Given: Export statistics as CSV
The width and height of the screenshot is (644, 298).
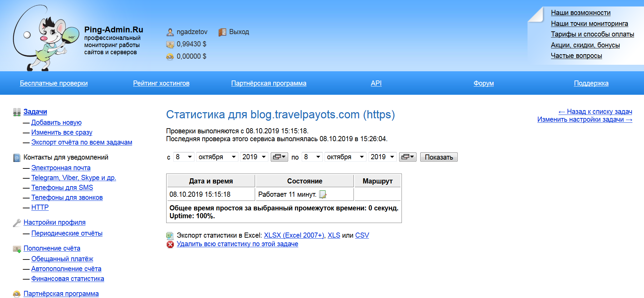Looking at the screenshot, I should (362, 235).
